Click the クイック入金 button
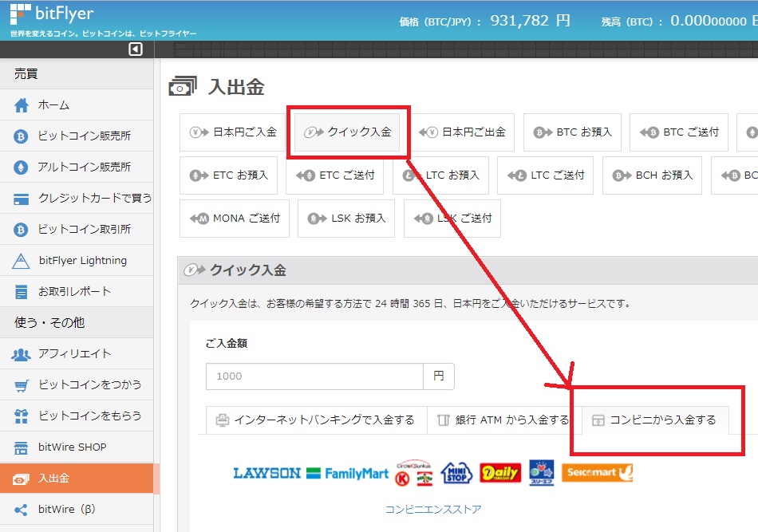This screenshot has height=532, width=758. [x=347, y=132]
